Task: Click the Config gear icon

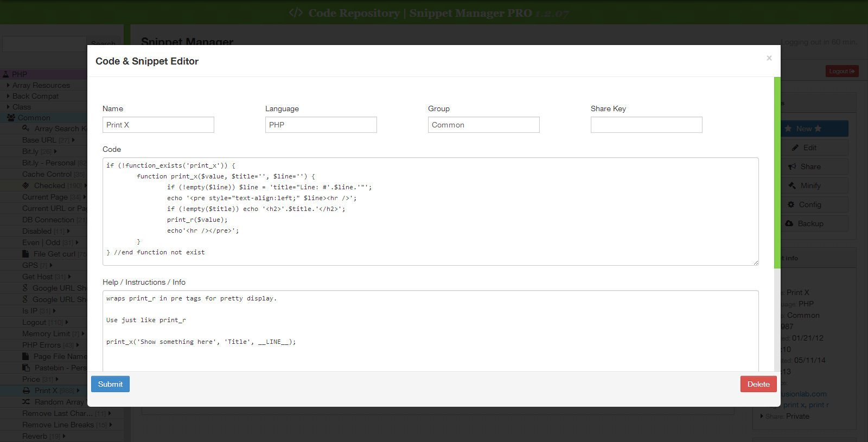Action: 791,204
